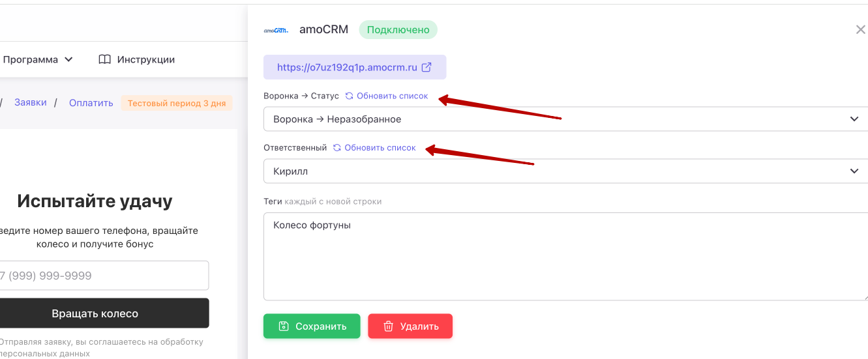868x359 pixels.
Task: Click floppy disk icon on Сохранить button
Action: (283, 326)
